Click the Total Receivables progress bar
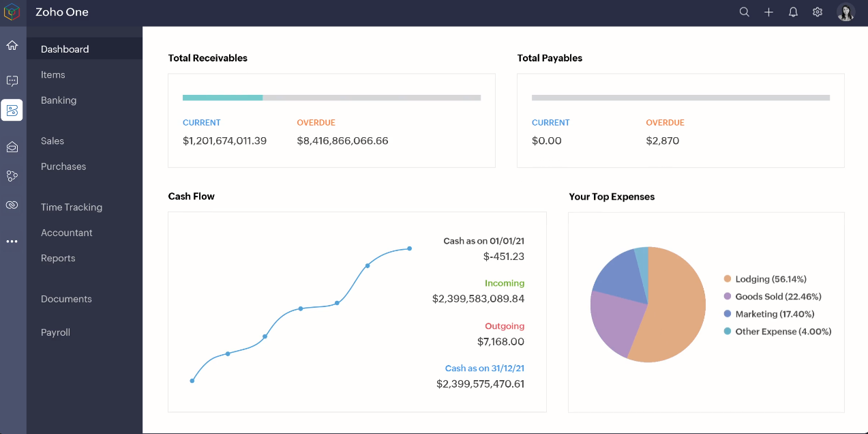Screen dimensions: 868x434 (x=331, y=98)
